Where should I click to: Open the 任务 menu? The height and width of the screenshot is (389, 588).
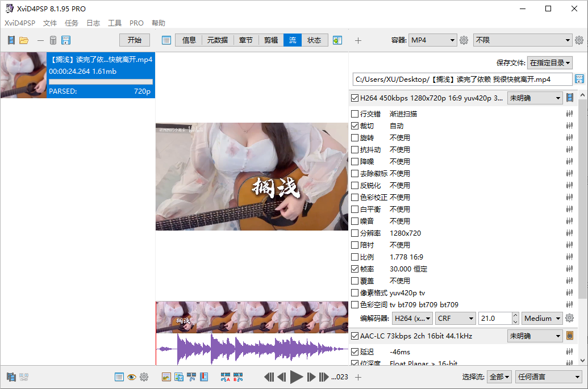coord(72,23)
